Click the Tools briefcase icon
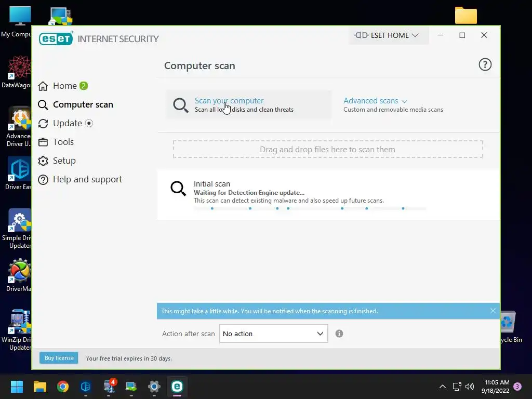The image size is (532, 399). point(43,142)
